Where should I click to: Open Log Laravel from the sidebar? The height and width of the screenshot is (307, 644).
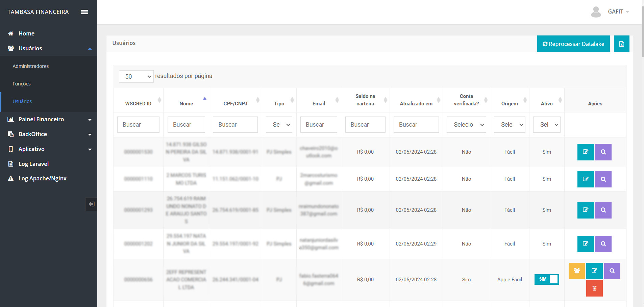(33, 164)
